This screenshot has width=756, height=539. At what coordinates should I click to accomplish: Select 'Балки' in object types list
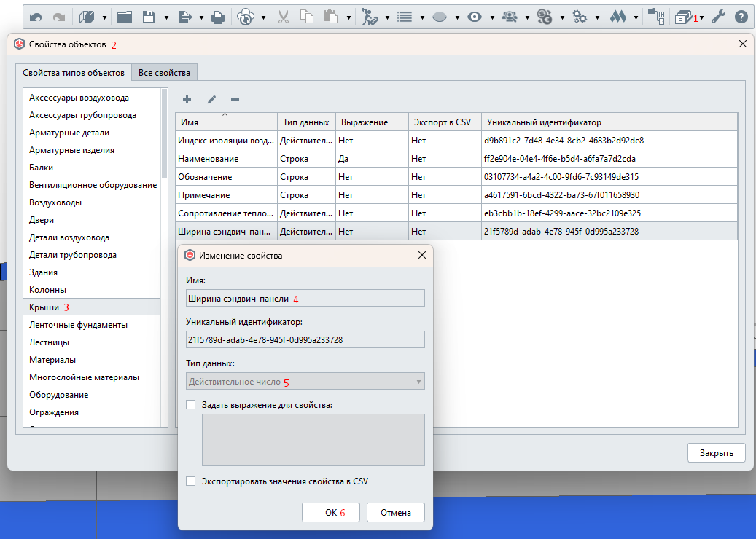[92, 167]
